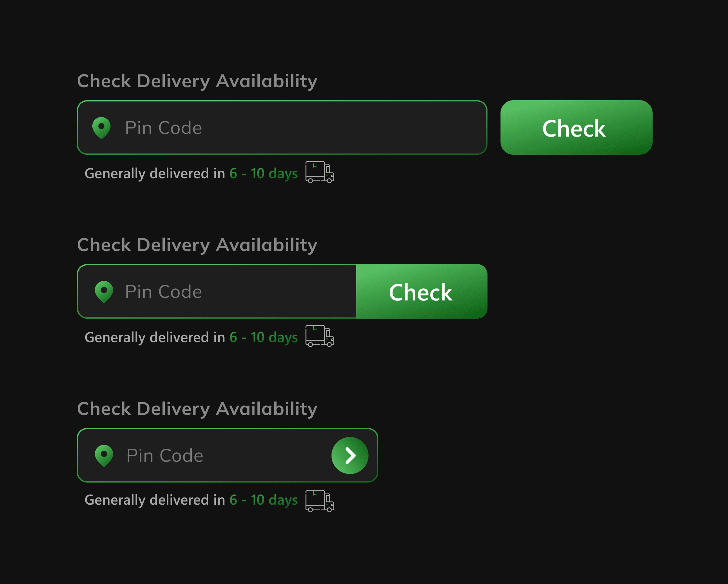This screenshot has height=584, width=728.
Task: Focus the Pin Code field containing the arrow button
Action: tap(227, 455)
